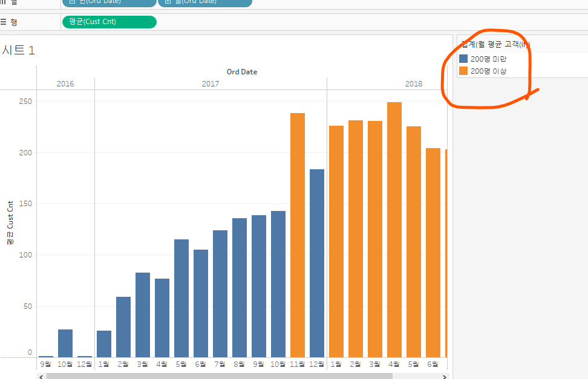The width and height of the screenshot is (588, 379).
Task: Click the 50 axis tick label
Action: click(28, 306)
